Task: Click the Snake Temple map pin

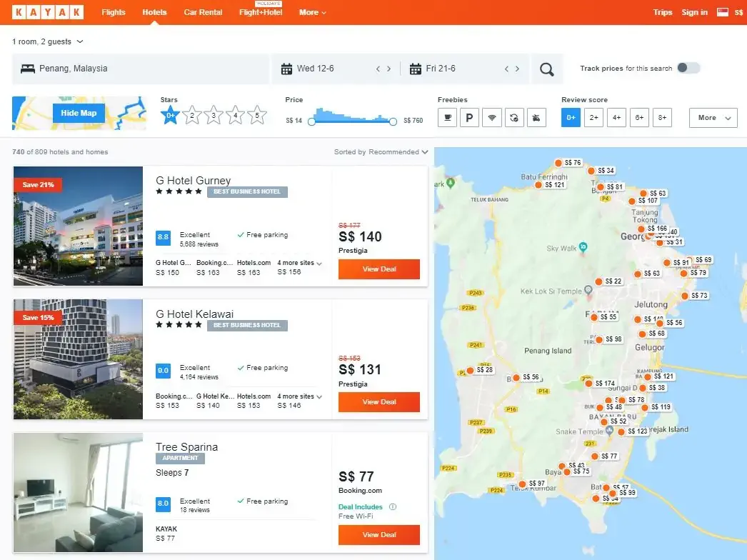Action: (x=609, y=431)
